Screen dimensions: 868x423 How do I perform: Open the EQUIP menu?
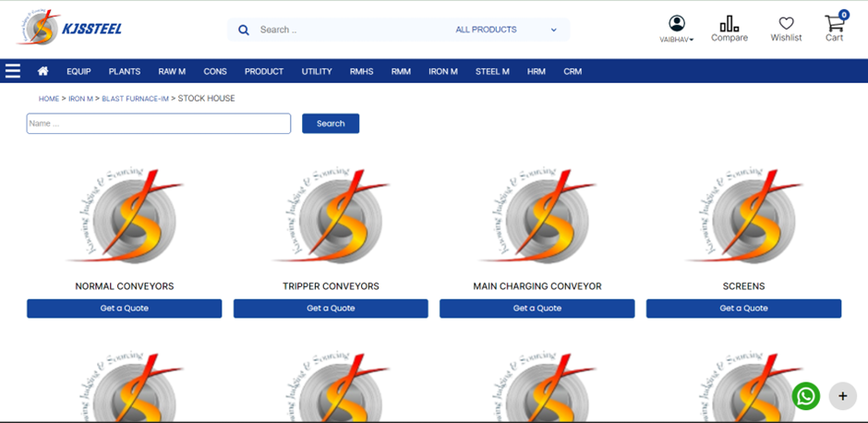tap(78, 71)
